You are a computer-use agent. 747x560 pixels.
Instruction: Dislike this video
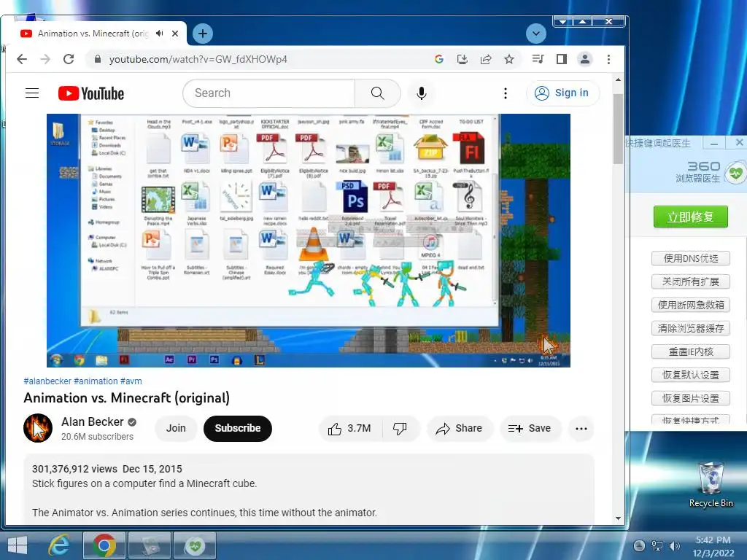(x=400, y=429)
